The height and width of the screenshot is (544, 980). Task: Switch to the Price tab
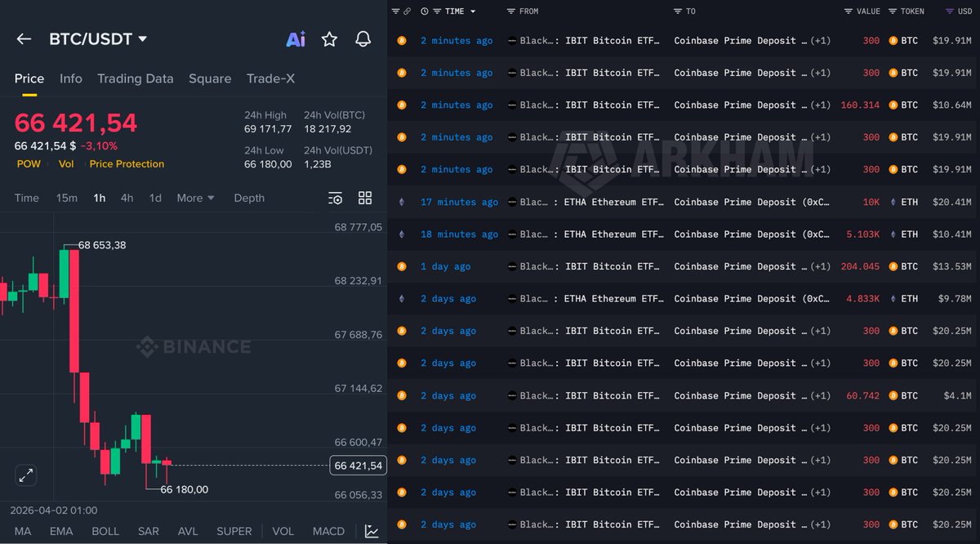coord(29,78)
